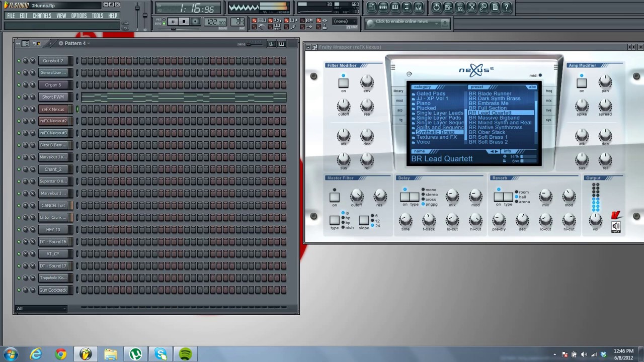Toggle the Master Filter on button

(x=335, y=197)
